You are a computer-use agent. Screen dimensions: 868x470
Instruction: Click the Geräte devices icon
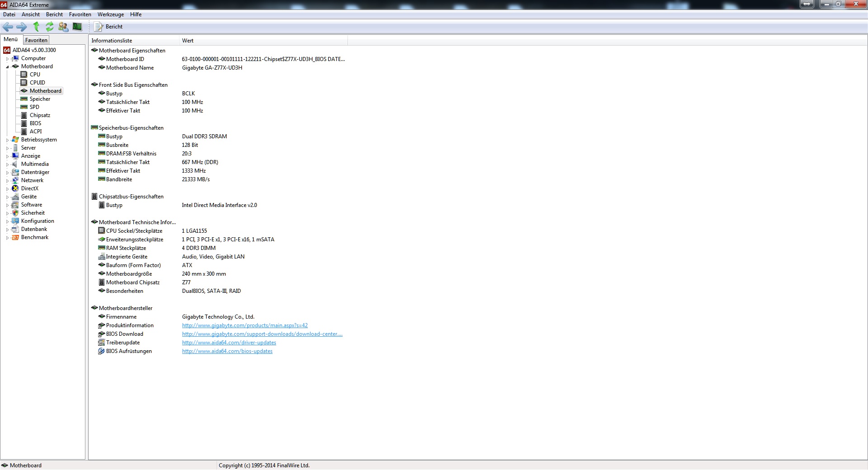pyautogui.click(x=15, y=197)
